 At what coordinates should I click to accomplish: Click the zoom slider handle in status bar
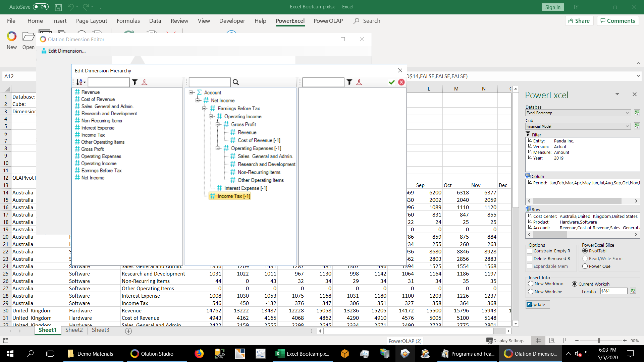click(x=599, y=341)
